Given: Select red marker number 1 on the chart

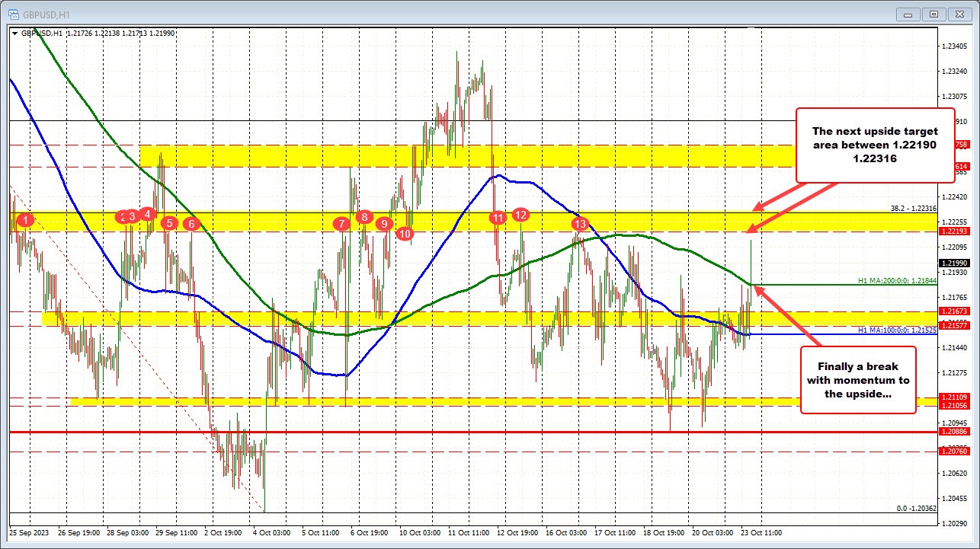Looking at the screenshot, I should click(24, 220).
